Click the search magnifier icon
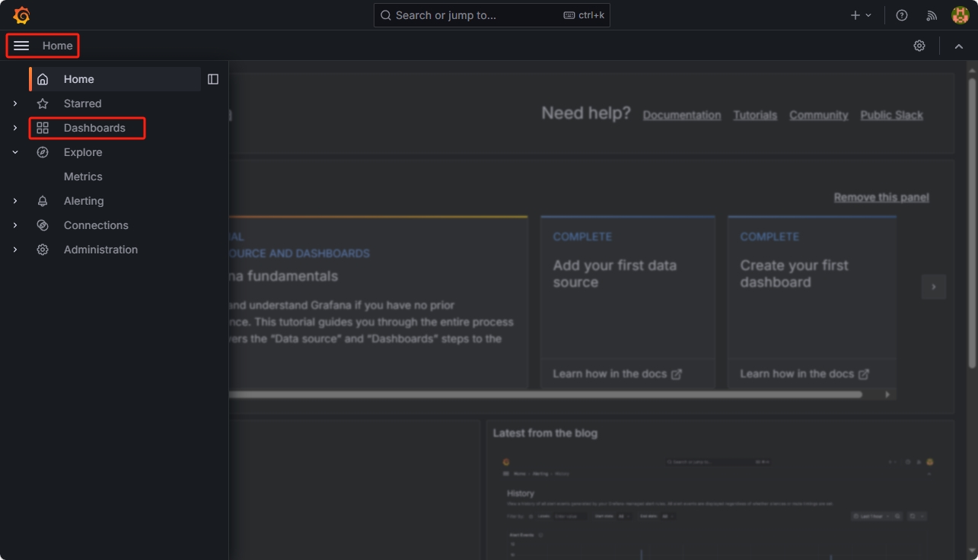This screenshot has height=560, width=978. (386, 15)
